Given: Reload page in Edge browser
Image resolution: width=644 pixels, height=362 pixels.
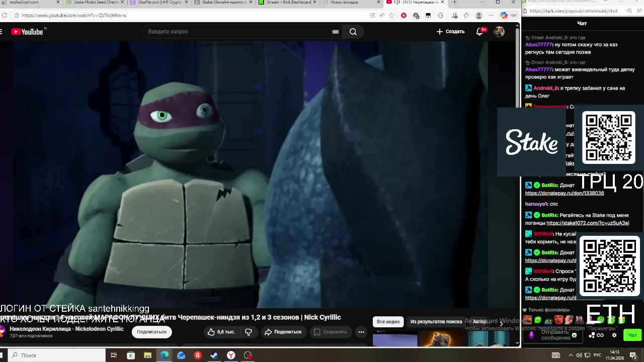Looking at the screenshot, I should click(x=4, y=16).
